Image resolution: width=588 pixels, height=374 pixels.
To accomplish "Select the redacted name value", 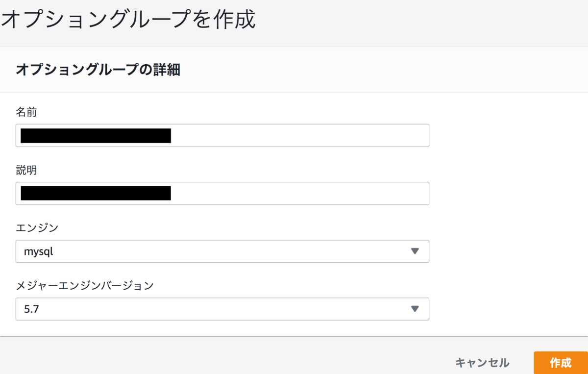I will click(x=94, y=135).
